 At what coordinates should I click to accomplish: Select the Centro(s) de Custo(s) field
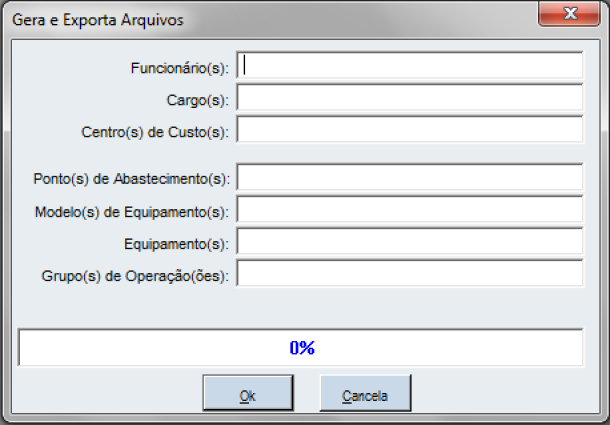[x=410, y=130]
